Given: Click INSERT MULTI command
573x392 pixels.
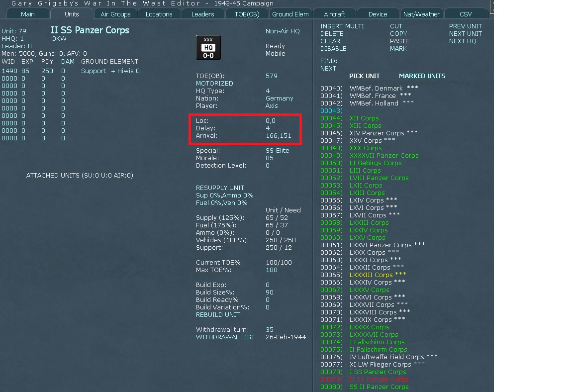Looking at the screenshot, I should pos(342,26).
